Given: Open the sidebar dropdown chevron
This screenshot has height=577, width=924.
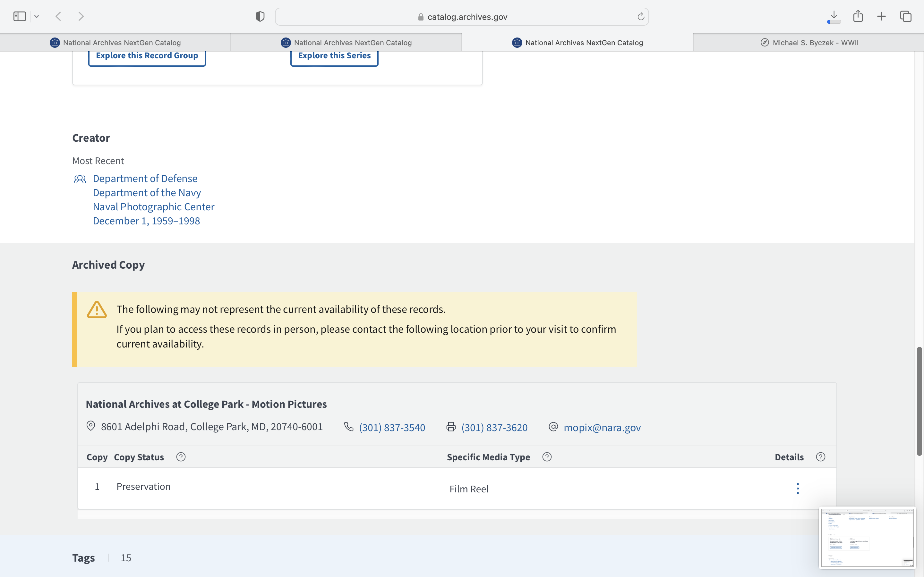Looking at the screenshot, I should point(37,16).
